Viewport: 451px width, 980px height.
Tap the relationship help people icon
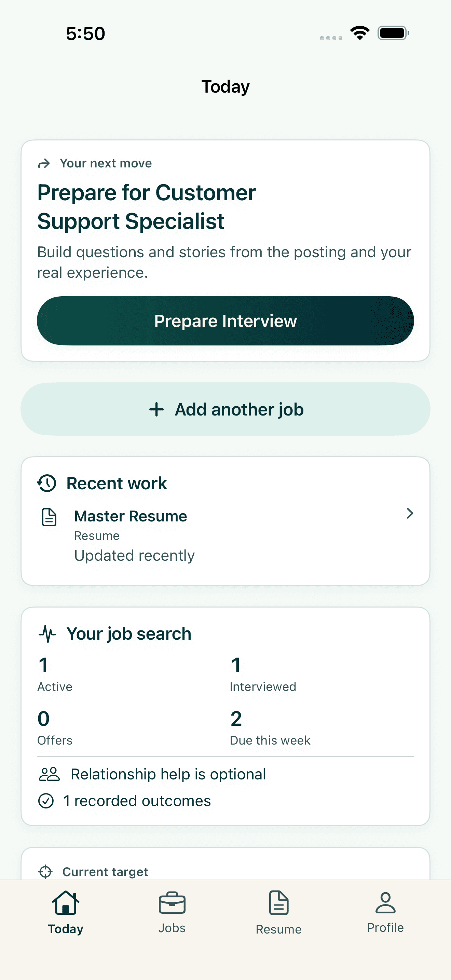50,774
